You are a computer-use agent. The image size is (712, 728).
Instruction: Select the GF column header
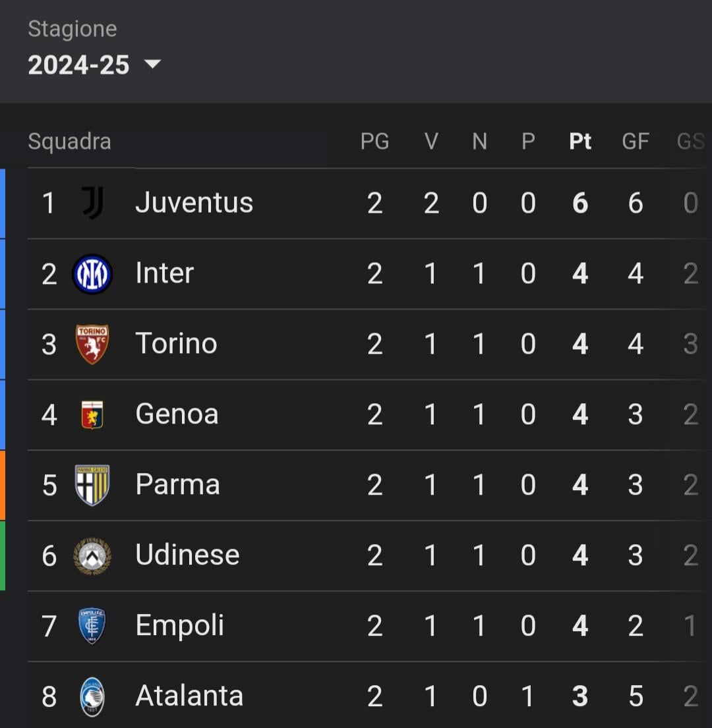636,141
